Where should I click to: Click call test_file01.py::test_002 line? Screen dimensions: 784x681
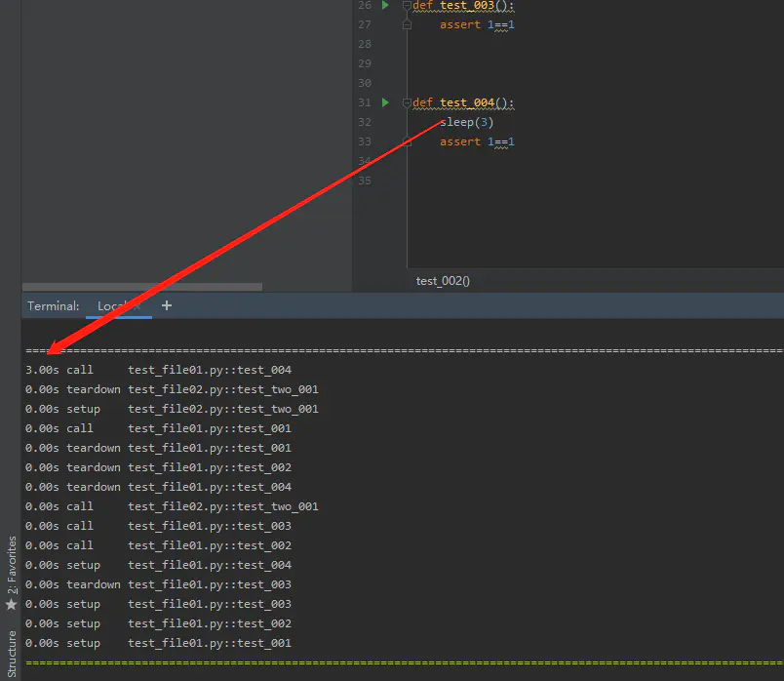coord(159,546)
